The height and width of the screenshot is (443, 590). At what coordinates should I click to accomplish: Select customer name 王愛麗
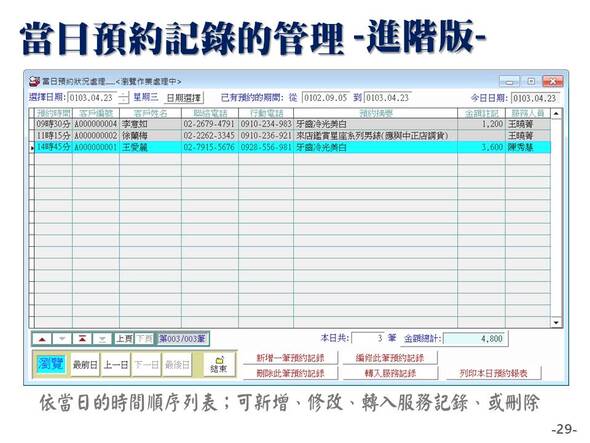tap(151, 147)
